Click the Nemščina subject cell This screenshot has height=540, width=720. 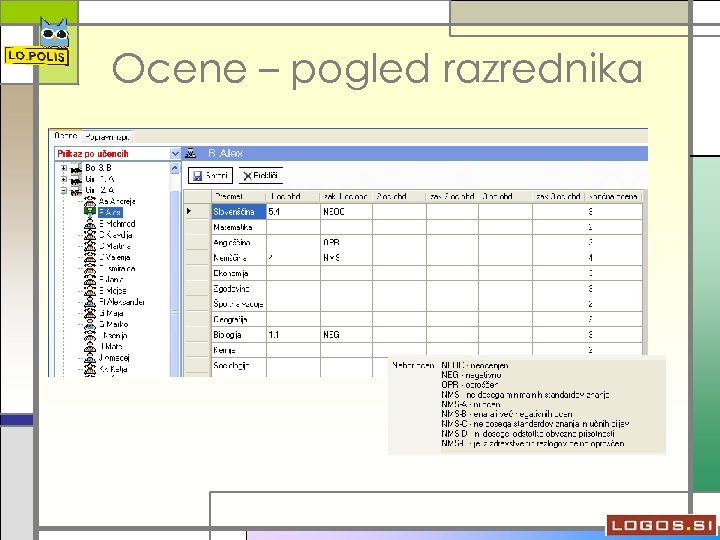(239, 258)
